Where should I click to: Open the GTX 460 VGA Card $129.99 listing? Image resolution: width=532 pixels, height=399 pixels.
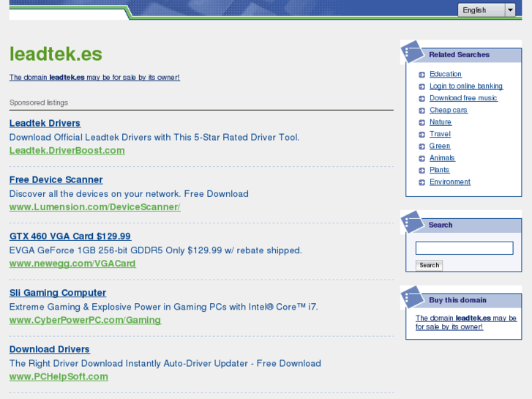coord(70,236)
